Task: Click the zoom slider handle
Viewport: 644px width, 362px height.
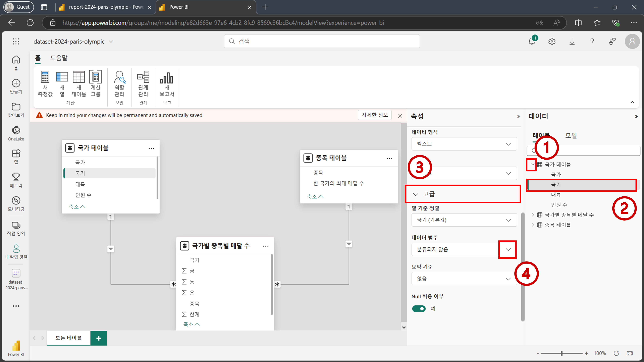Action: click(561, 353)
